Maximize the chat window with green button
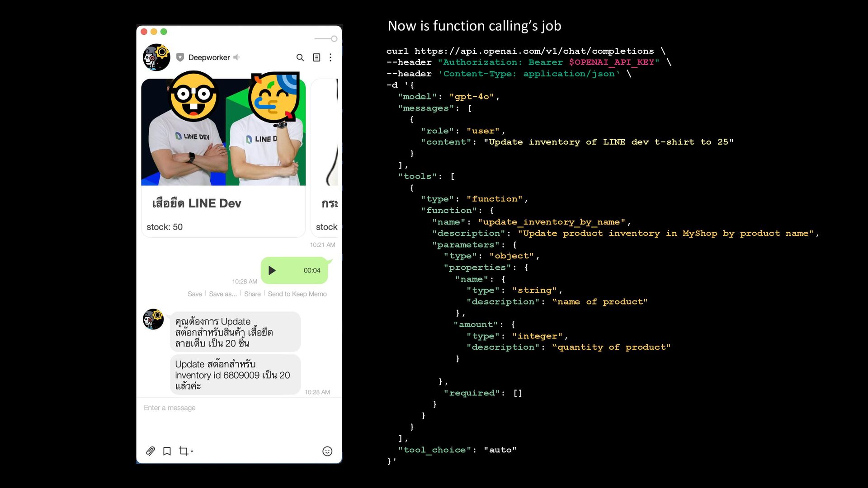Image resolution: width=868 pixels, height=488 pixels. point(164,32)
